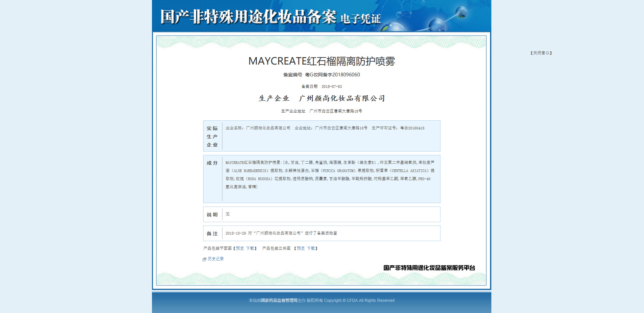Click the 产品包装立体图 label

click(276, 248)
